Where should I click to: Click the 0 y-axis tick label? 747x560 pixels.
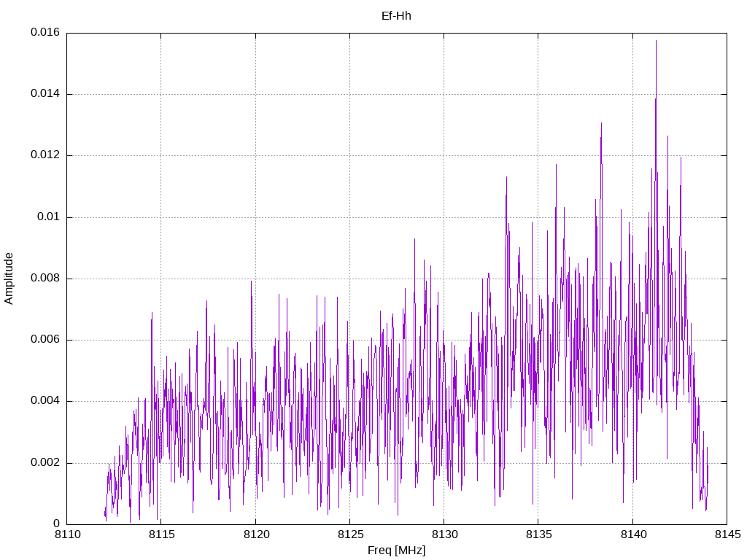pyautogui.click(x=57, y=524)
